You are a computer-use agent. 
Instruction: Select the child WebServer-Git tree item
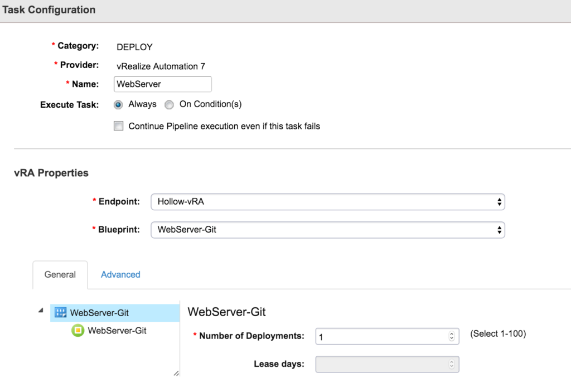pos(117,331)
